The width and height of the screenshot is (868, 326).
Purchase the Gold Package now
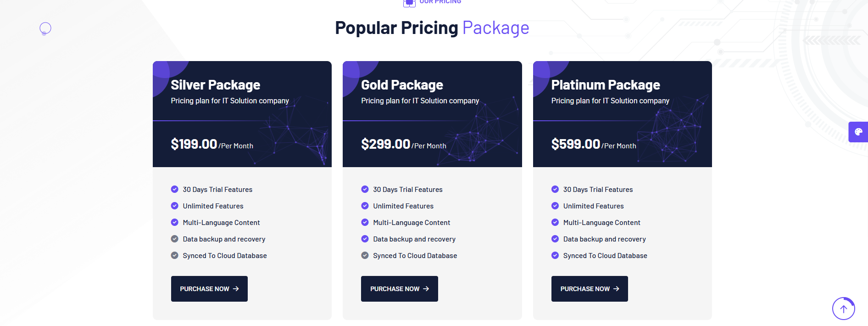pyautogui.click(x=399, y=289)
